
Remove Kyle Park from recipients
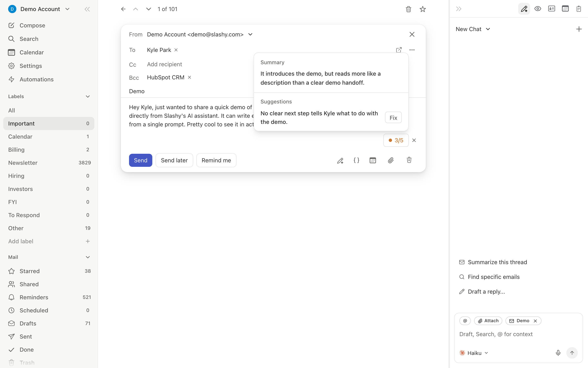pyautogui.click(x=176, y=50)
